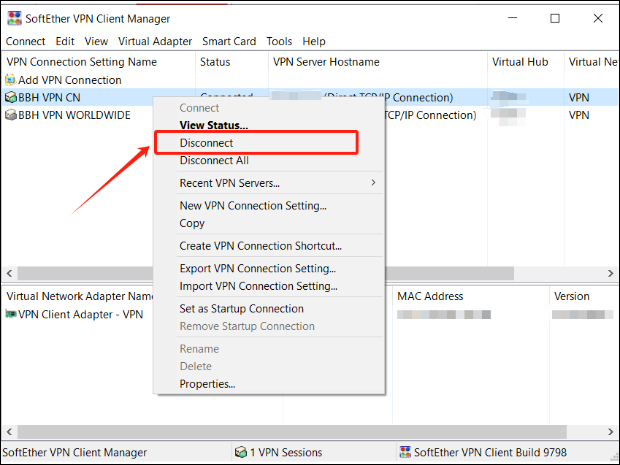Click the Add VPN Connection icon
620x465 pixels.
[11, 80]
